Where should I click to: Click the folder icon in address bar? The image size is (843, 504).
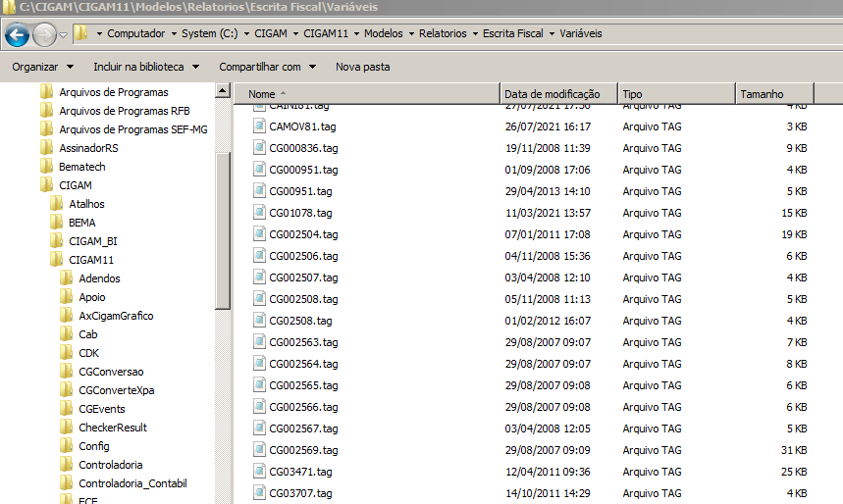coord(81,33)
